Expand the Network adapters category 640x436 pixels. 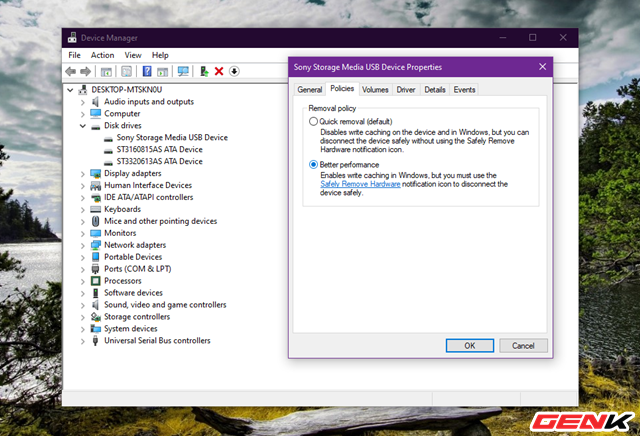pos(83,245)
